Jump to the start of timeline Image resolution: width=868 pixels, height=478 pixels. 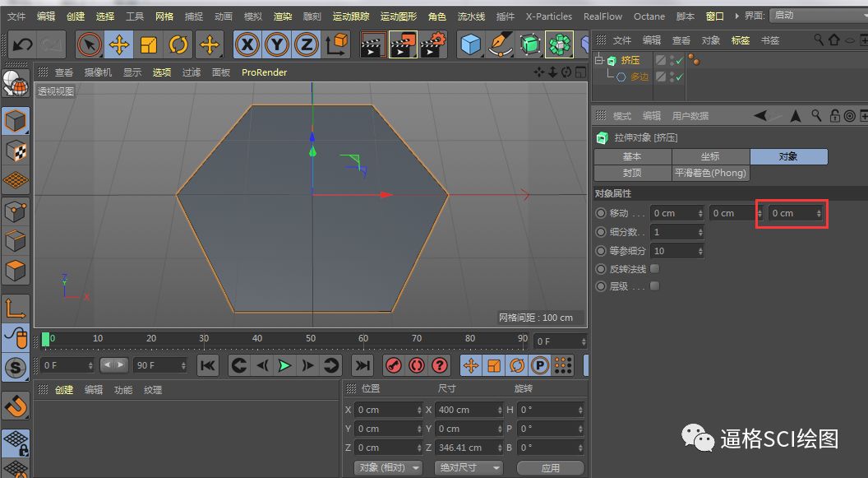pos(208,365)
